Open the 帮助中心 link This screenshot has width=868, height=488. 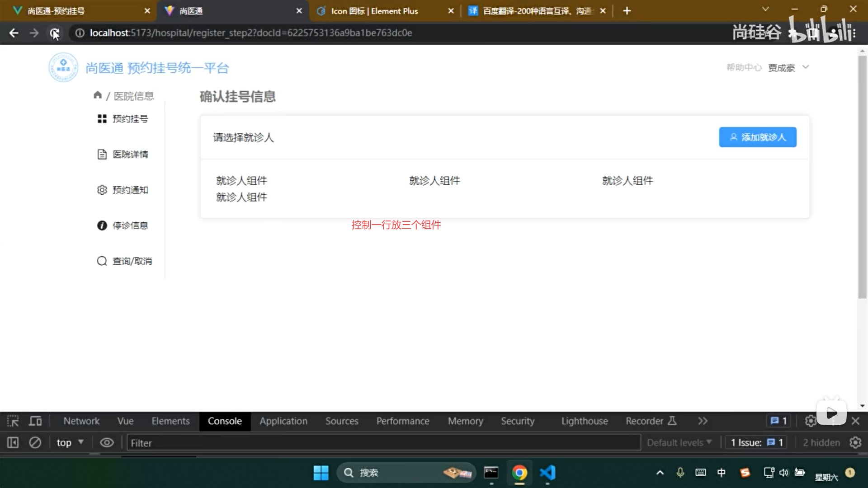click(744, 67)
